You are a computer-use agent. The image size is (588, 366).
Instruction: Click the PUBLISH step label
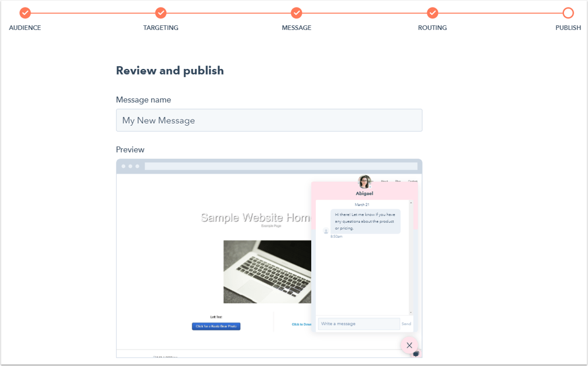tap(568, 28)
